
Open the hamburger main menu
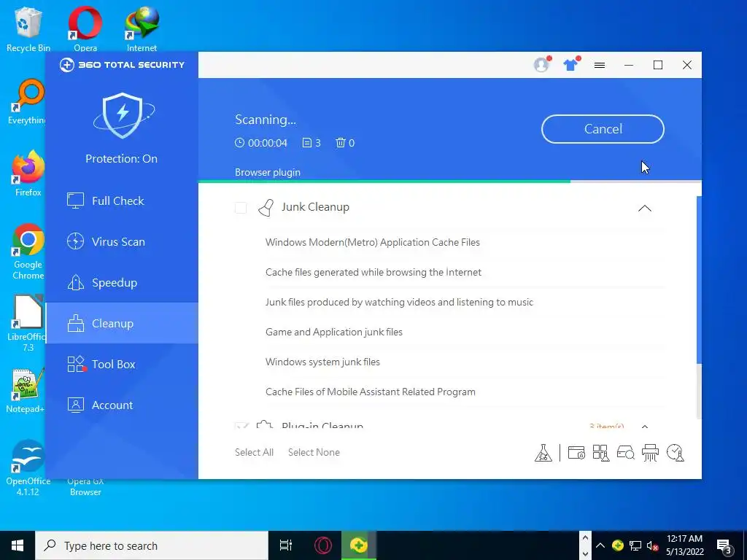tap(600, 65)
